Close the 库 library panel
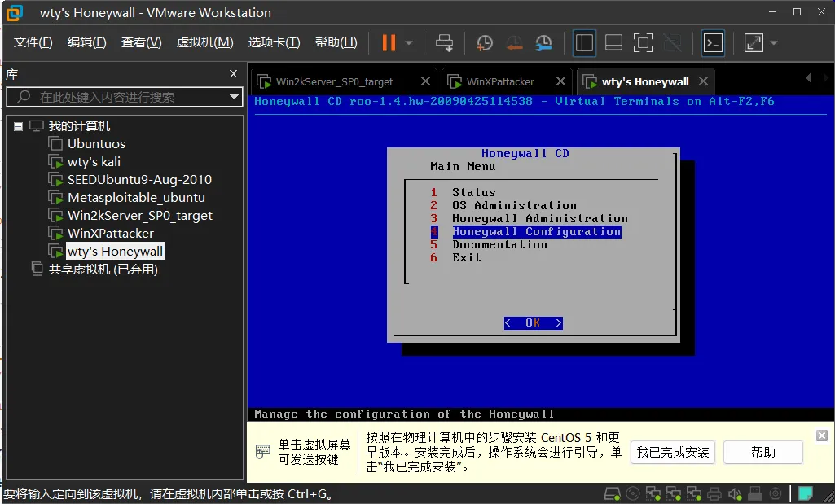This screenshot has width=835, height=504. 233,74
